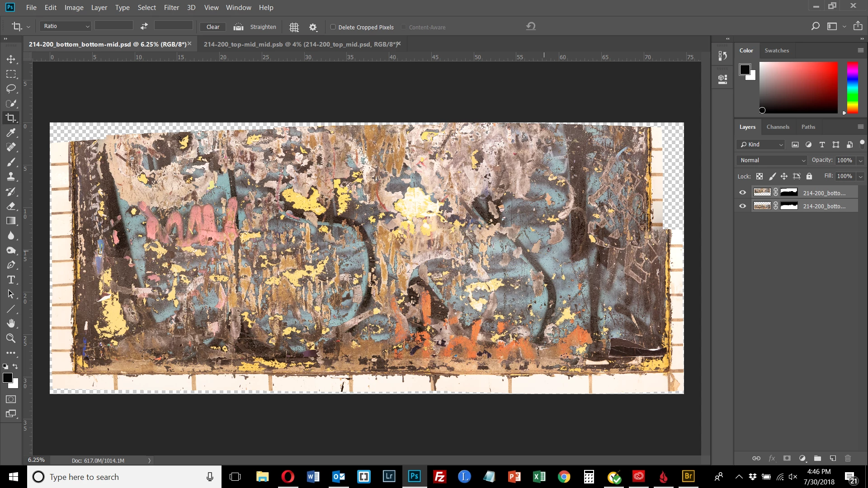Select the Lasso tool
Screen dimensions: 868x488
pyautogui.click(x=11, y=89)
